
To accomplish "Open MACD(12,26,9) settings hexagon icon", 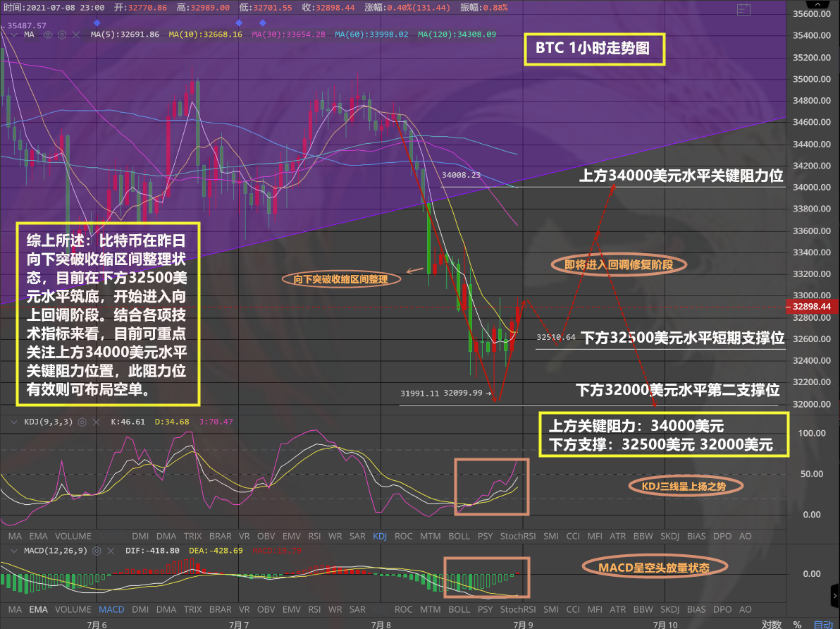I will (x=97, y=551).
